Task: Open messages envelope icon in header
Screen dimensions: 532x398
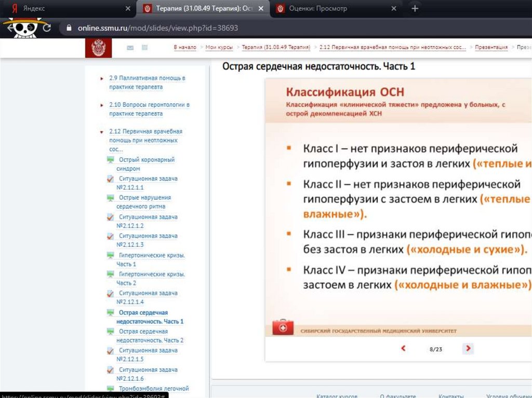Action: pyautogui.click(x=130, y=48)
